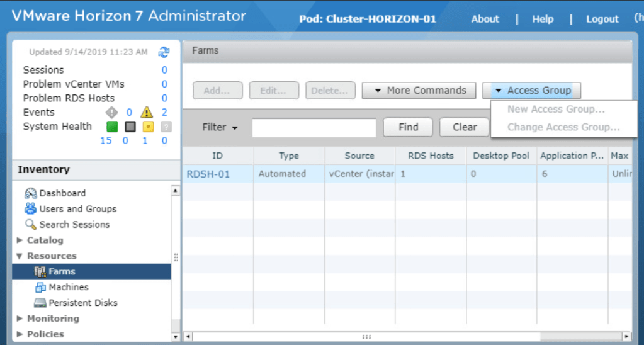Select Machines under Resources
This screenshot has height=345, width=644.
[x=68, y=287]
